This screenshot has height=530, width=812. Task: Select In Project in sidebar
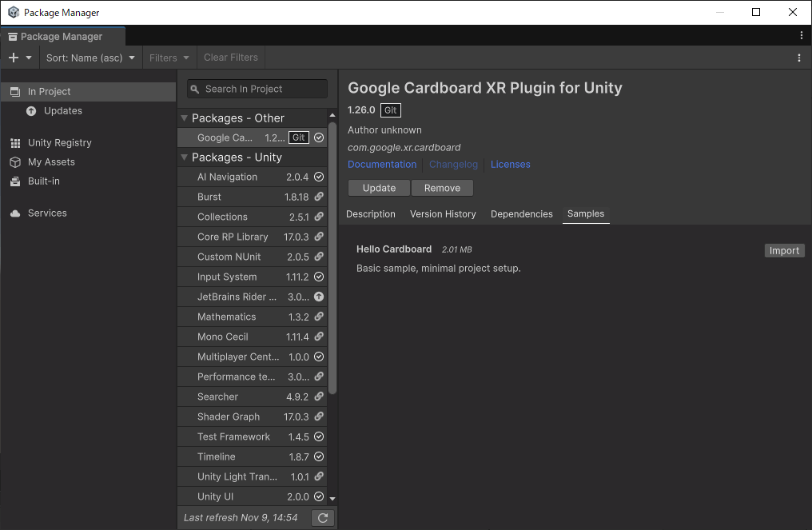pyautogui.click(x=88, y=92)
